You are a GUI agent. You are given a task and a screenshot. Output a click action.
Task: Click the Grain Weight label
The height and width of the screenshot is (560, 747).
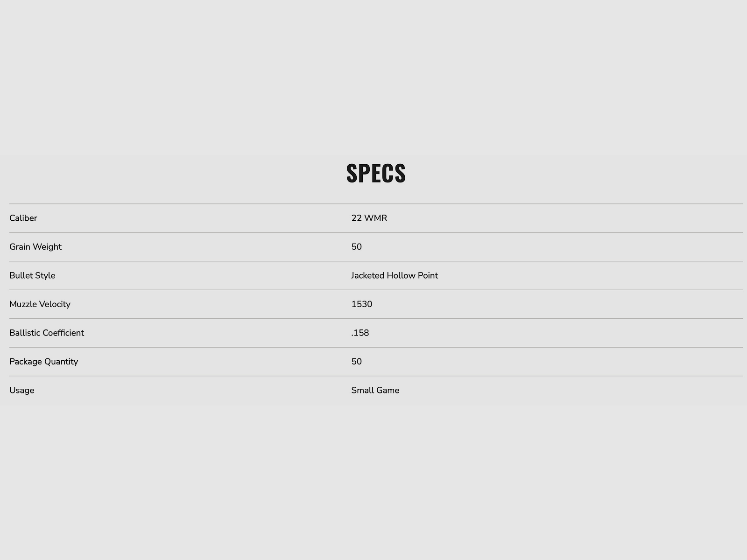35,247
